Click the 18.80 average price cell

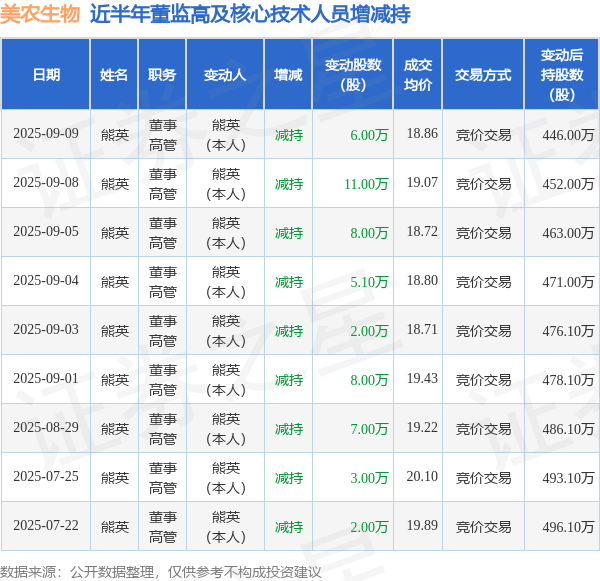pos(422,281)
